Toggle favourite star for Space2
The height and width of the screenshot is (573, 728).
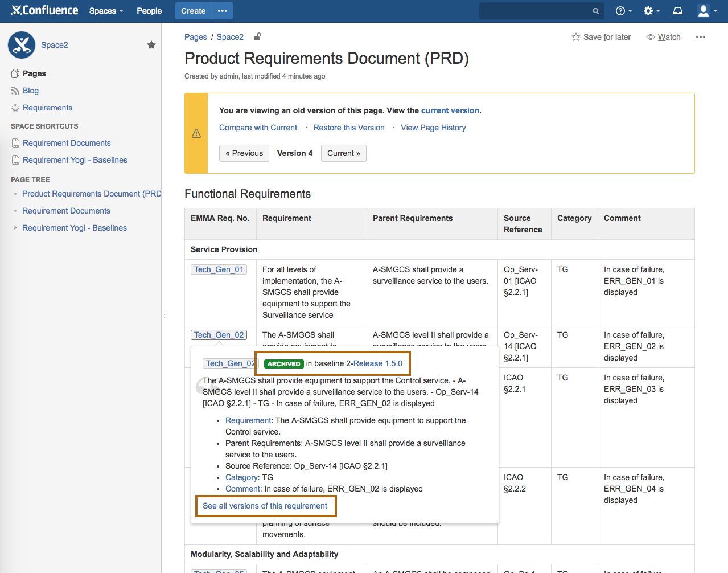[151, 45]
